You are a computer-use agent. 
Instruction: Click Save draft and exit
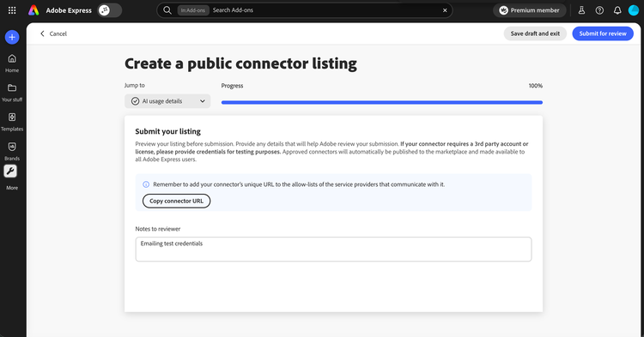[x=535, y=33]
